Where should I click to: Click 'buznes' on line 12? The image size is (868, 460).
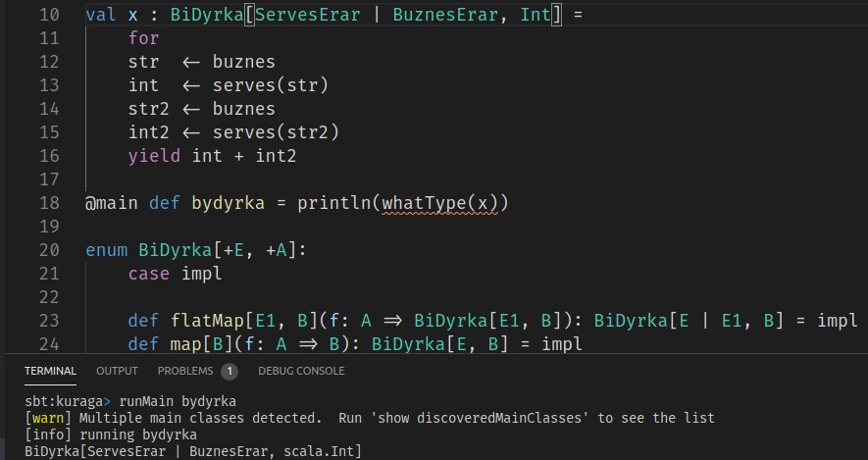(244, 62)
